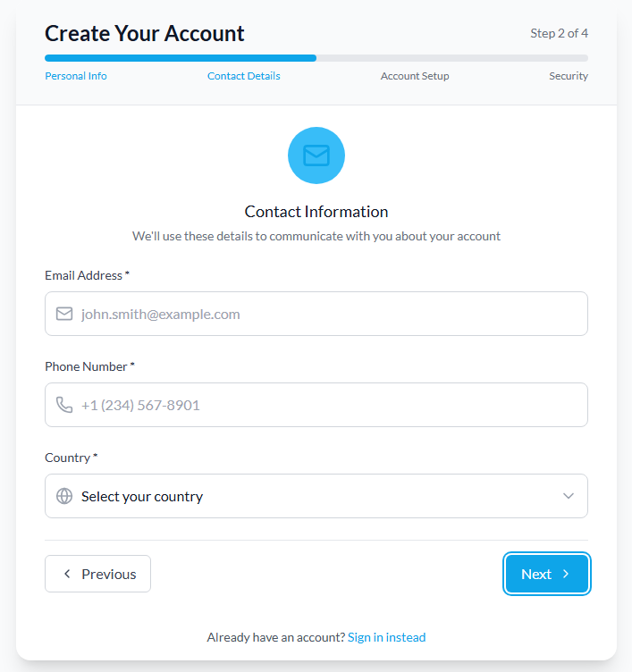Image resolution: width=632 pixels, height=672 pixels.
Task: Open the Select your country combo box
Action: click(316, 496)
